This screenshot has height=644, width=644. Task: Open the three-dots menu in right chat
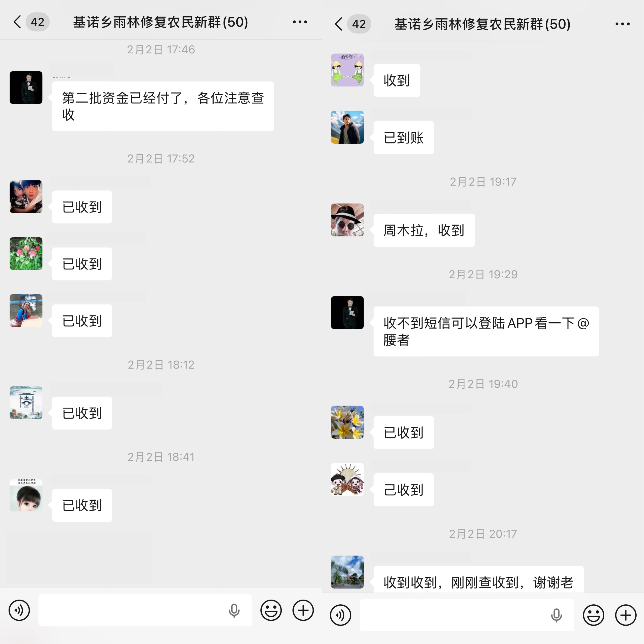[622, 24]
